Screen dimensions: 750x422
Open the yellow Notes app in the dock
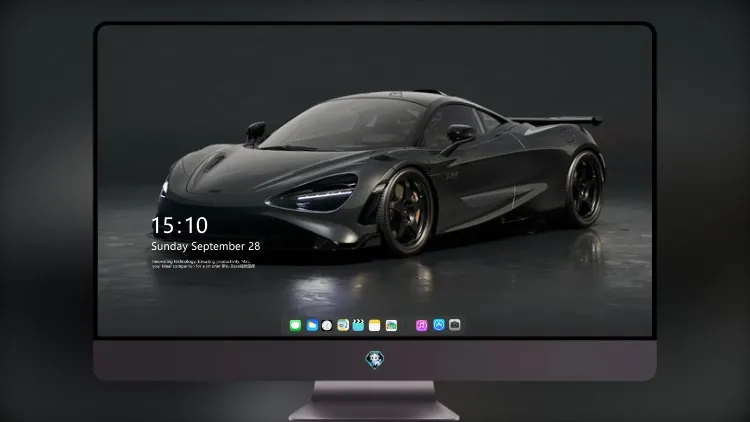(375, 325)
